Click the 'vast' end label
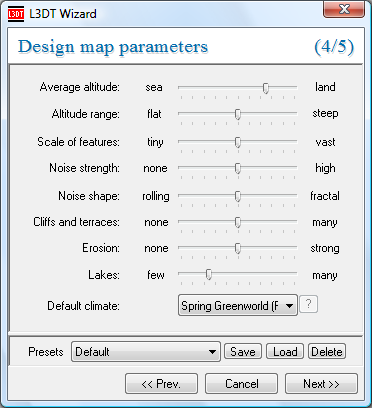 [325, 142]
